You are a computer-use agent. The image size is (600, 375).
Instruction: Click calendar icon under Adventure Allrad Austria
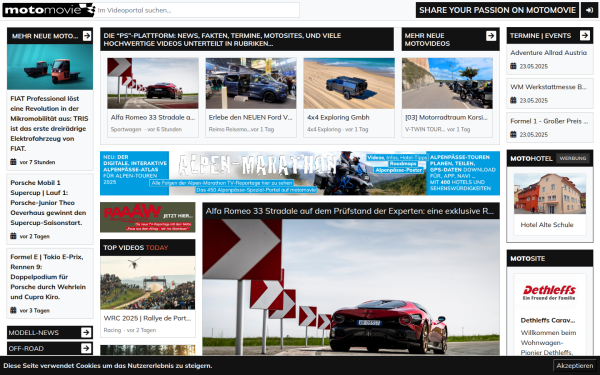pyautogui.click(x=513, y=66)
